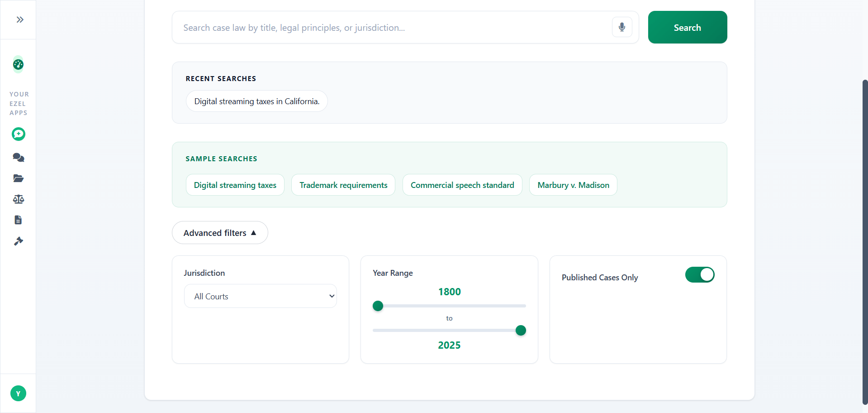The width and height of the screenshot is (868, 413).
Task: Open the dashboard speedometer icon in sidebar
Action: 18,64
